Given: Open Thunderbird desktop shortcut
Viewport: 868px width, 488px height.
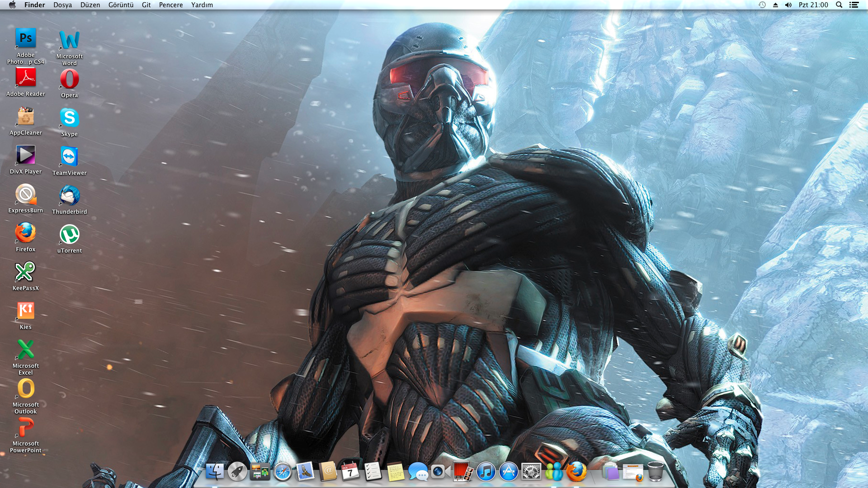Looking at the screenshot, I should coord(70,196).
